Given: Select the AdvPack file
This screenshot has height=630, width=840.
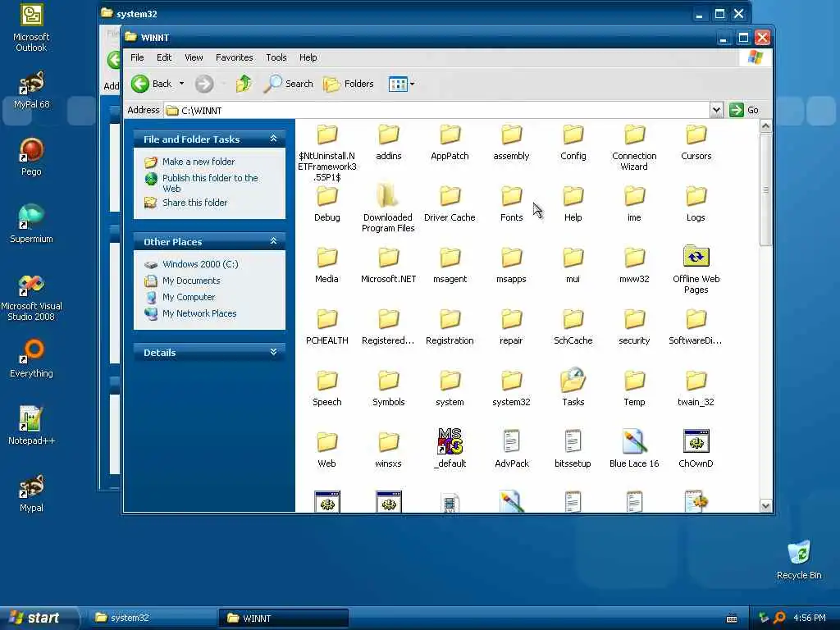Looking at the screenshot, I should pyautogui.click(x=511, y=449).
